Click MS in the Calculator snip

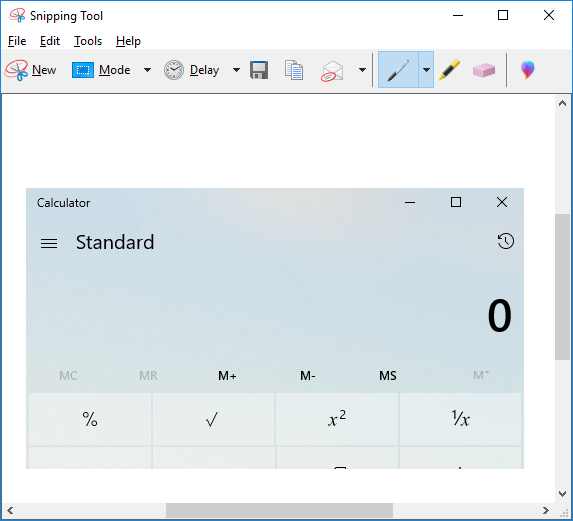[x=388, y=376]
